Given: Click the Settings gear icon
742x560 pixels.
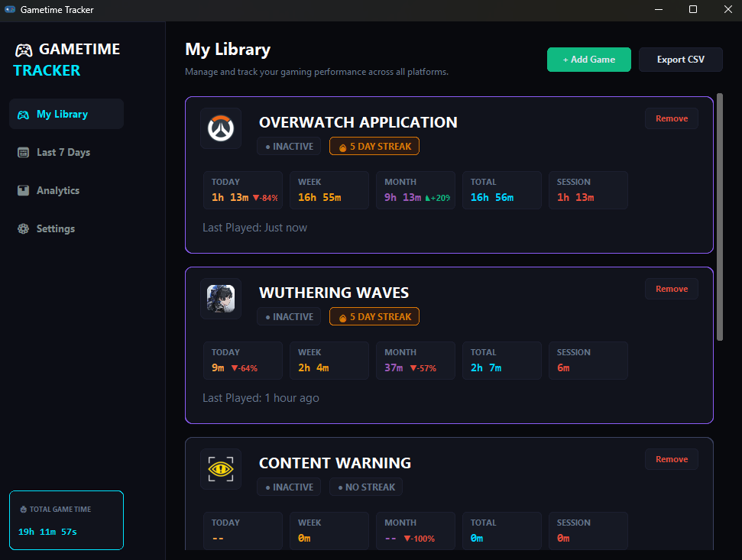Looking at the screenshot, I should [x=23, y=228].
